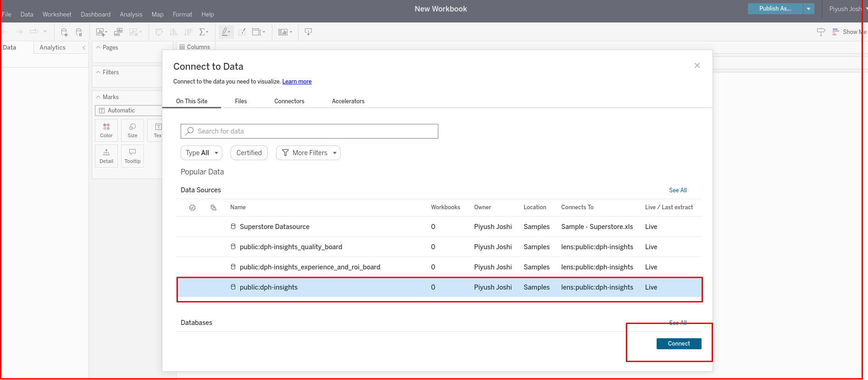Viewport: 868px width, 380px height.
Task: Click the Swap Rows and Columns icon
Action: click(x=159, y=32)
